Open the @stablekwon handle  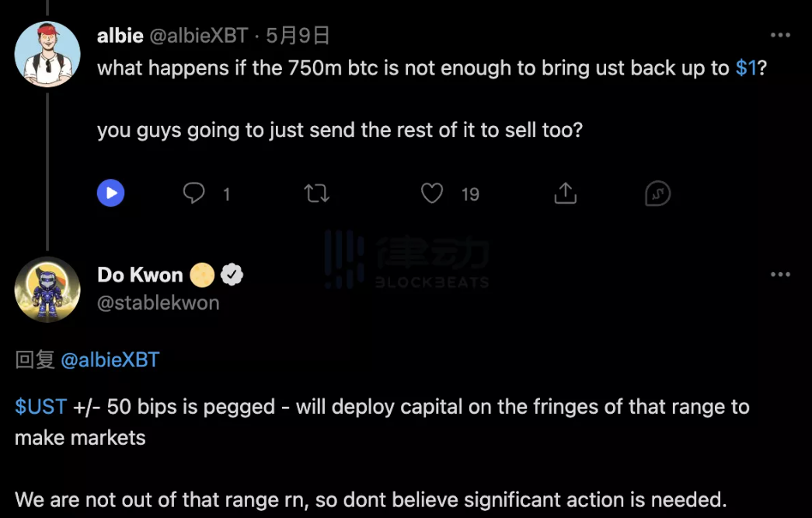point(159,303)
